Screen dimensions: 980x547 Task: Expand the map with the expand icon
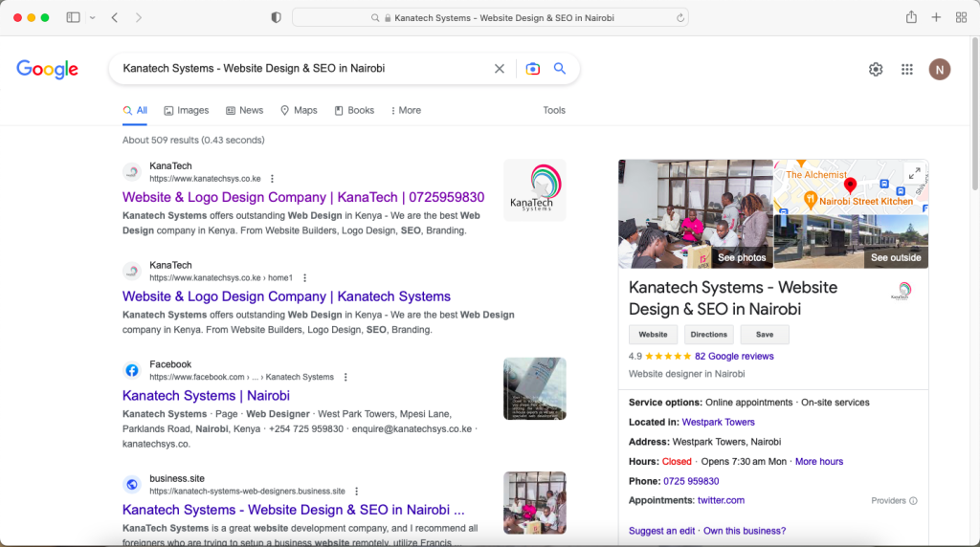click(914, 173)
